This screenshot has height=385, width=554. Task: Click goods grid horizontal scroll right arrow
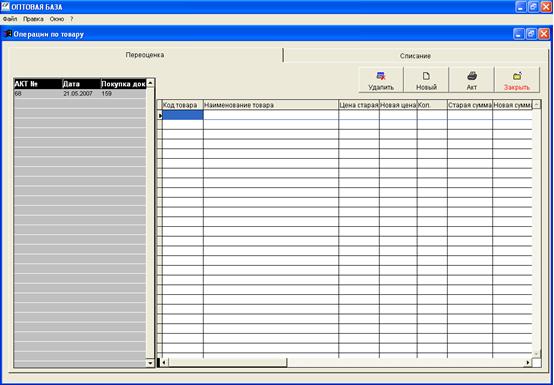coord(528,362)
